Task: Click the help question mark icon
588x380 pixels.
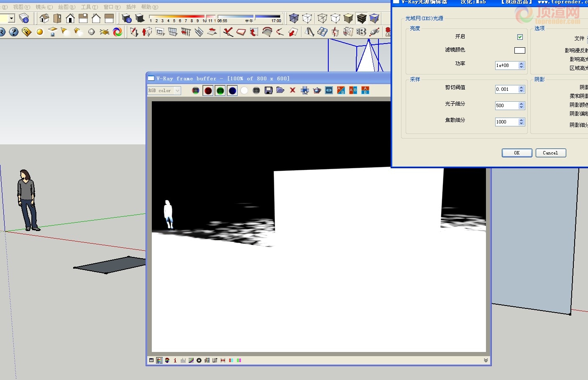Action: click(14, 32)
